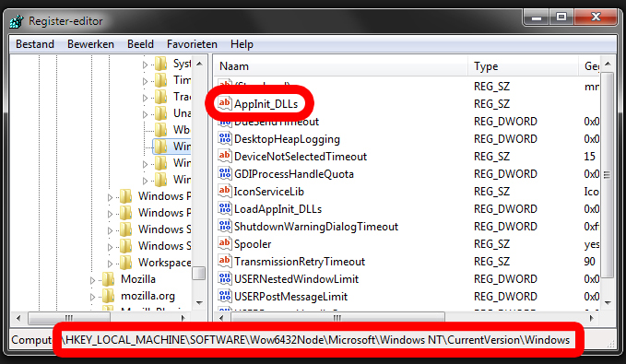Expand the Workspace tree node
This screenshot has height=364, width=626.
[111, 264]
